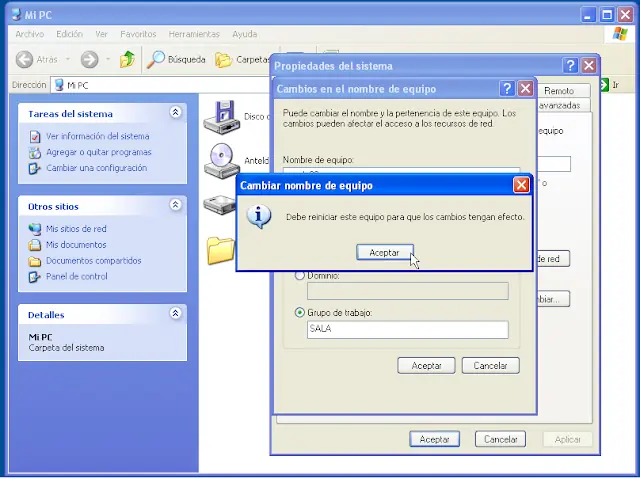The height and width of the screenshot is (479, 640).
Task: Click the Atrás back arrow icon
Action: 25,59
